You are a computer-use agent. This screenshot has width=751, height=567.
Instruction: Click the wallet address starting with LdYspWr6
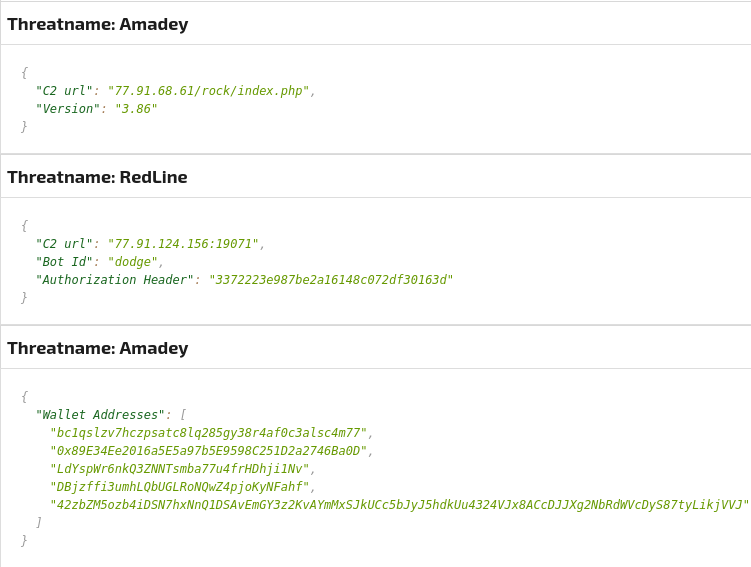pos(179,469)
